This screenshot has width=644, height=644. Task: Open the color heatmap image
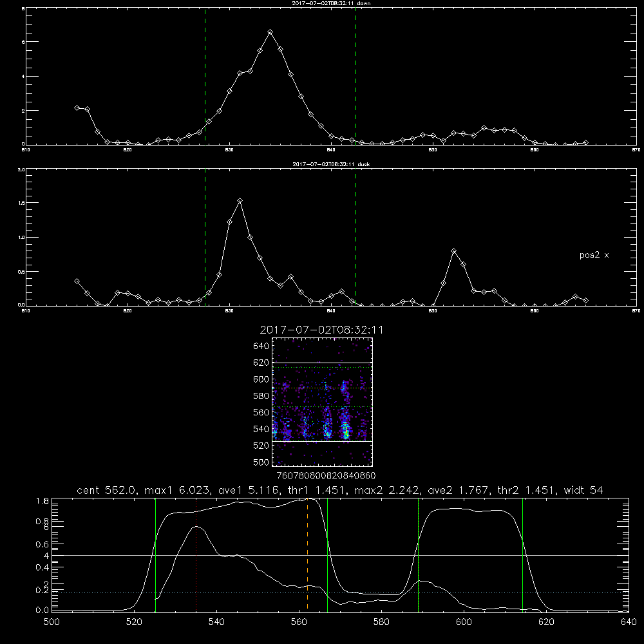click(x=323, y=402)
